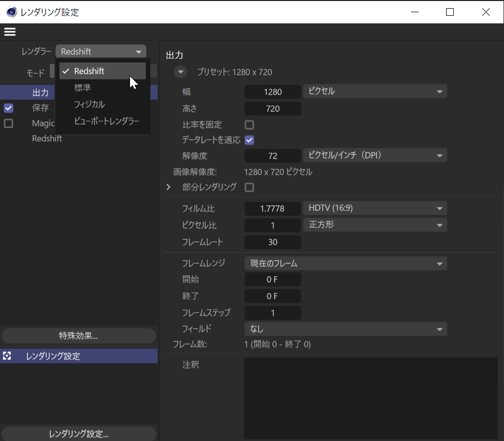Minimize the レンダリング設定 window
Screen dimensions: 504x441
[415, 12]
